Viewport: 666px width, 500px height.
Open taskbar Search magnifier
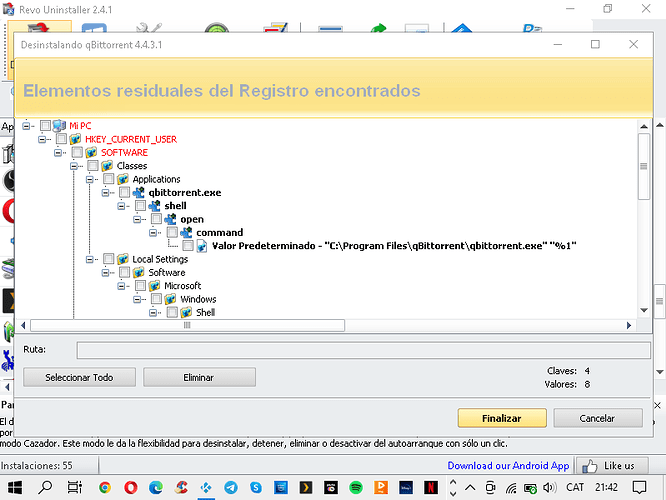tap(45, 487)
